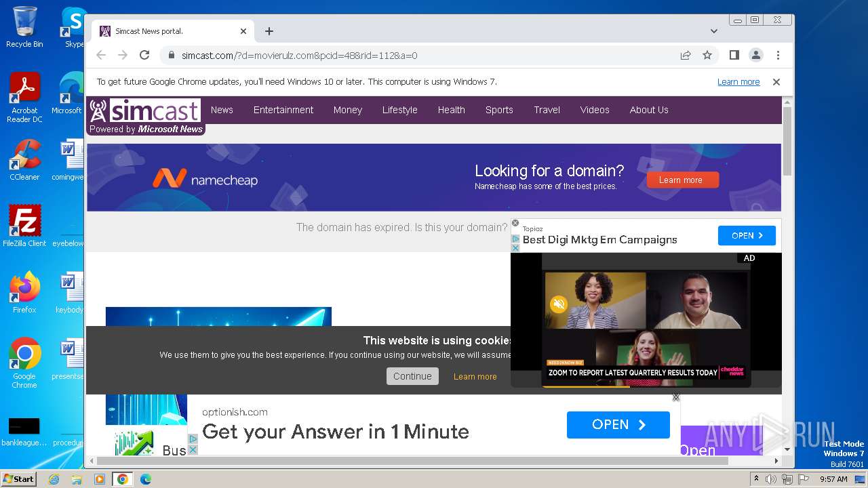Viewport: 868px width, 488px height.
Task: Open Media Player taskbar icon
Action: (100, 479)
